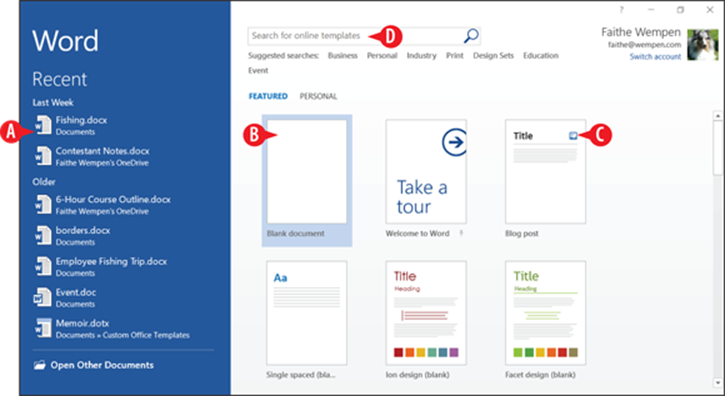Click the Help question mark icon
The height and width of the screenshot is (396, 725).
point(622,10)
